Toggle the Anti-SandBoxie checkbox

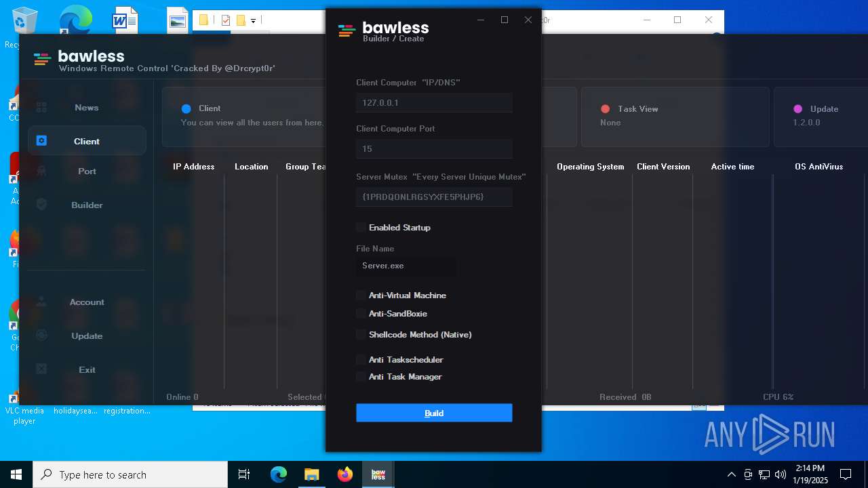point(361,314)
